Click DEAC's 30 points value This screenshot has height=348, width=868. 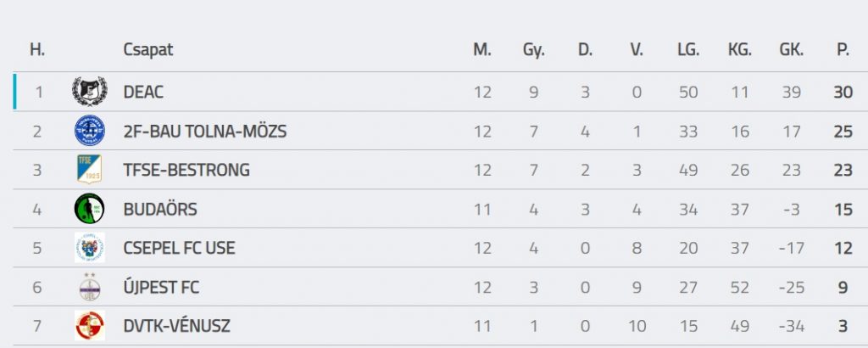click(x=843, y=92)
